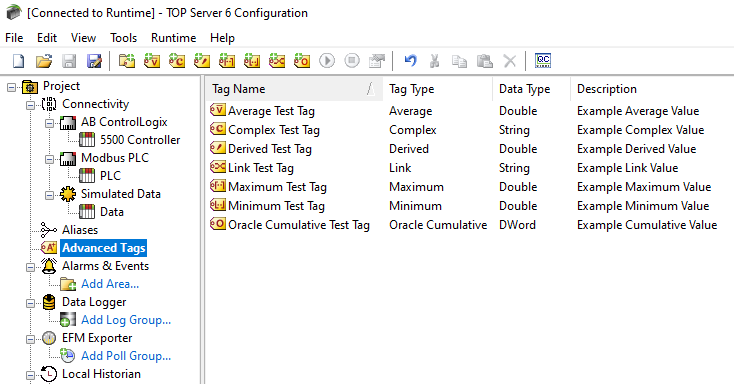Click the Cut scissors icon

tap(435, 61)
